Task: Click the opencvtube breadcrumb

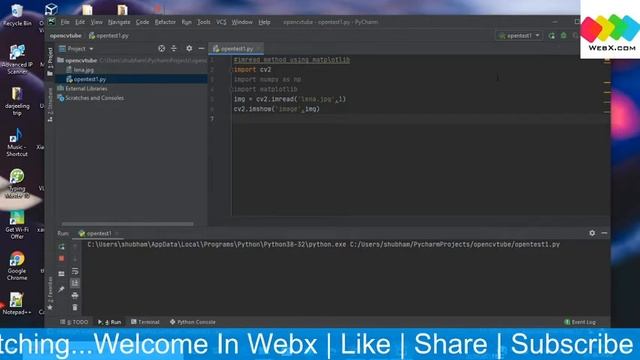Action: [x=66, y=36]
